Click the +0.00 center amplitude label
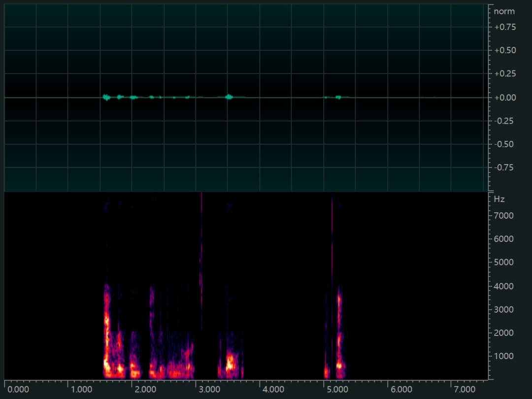The width and height of the screenshot is (532, 399). pos(505,98)
